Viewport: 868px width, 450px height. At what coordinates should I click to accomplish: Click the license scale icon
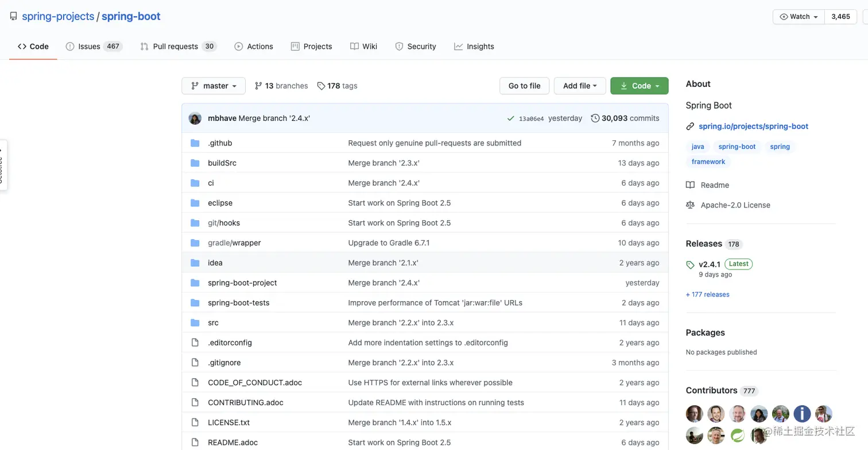click(x=690, y=205)
